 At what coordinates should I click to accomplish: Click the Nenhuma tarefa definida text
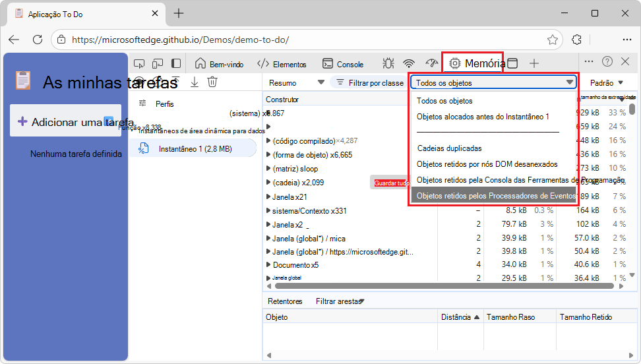pos(76,154)
